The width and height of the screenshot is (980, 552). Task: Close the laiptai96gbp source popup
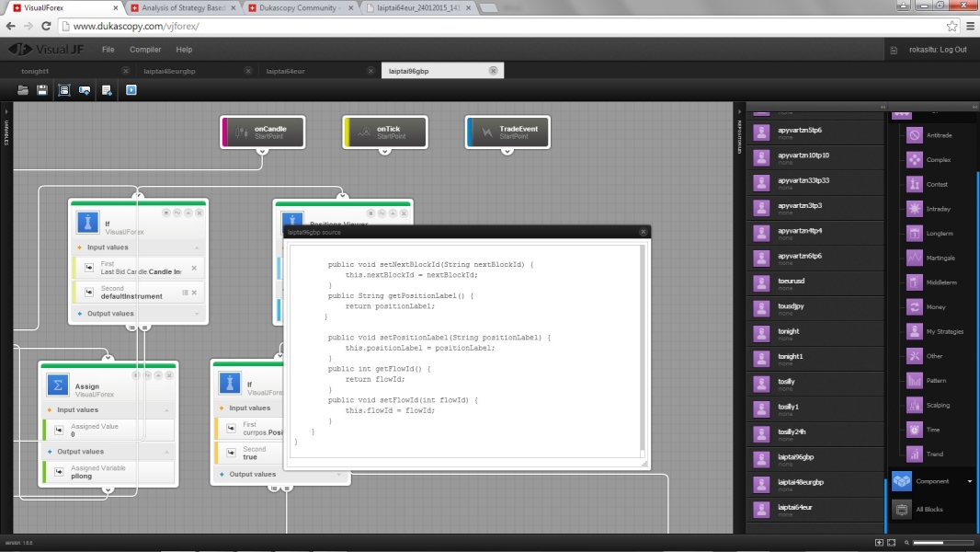[644, 232]
